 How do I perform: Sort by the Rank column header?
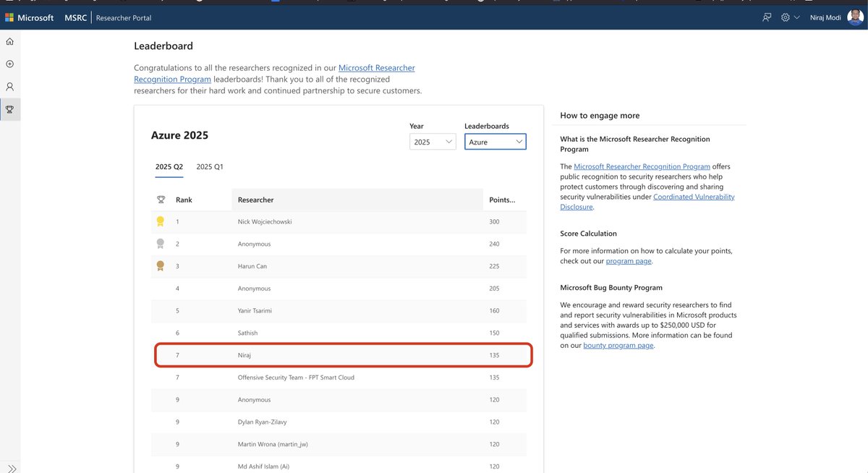(x=184, y=200)
